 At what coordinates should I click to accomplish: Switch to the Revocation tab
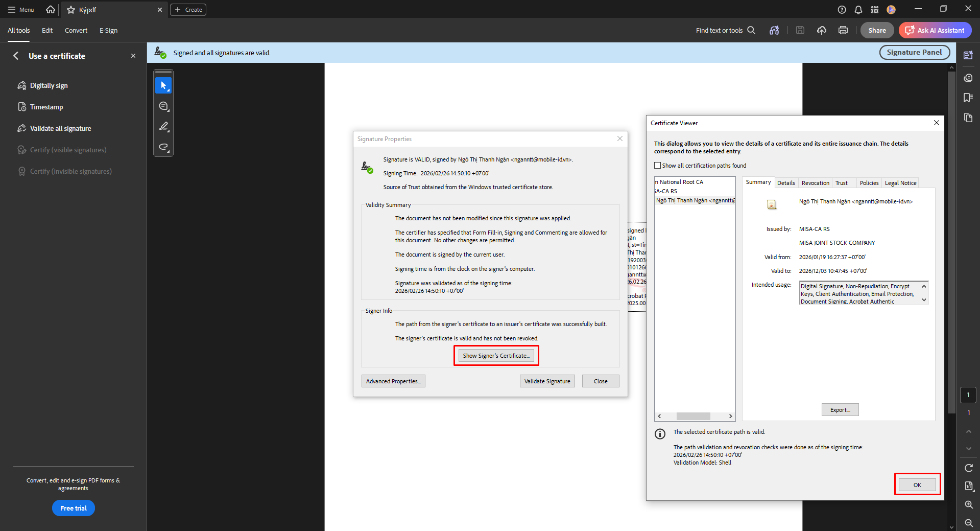tap(816, 183)
